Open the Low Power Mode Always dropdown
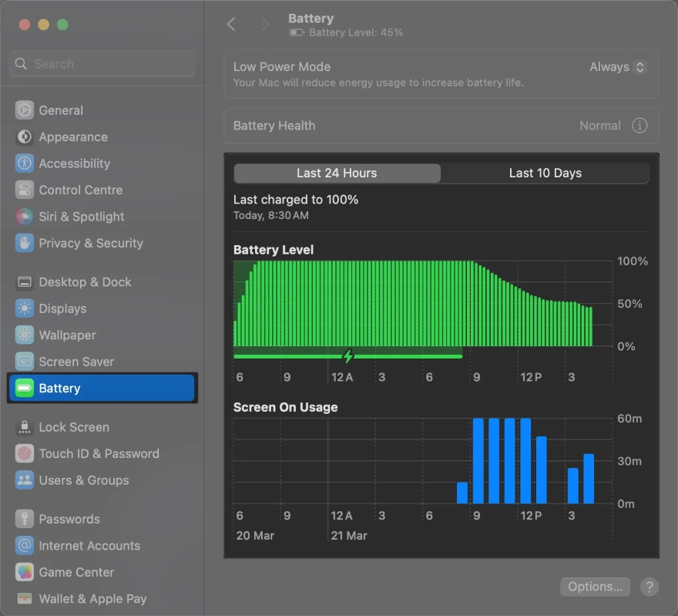This screenshot has width=678, height=616. [x=616, y=66]
